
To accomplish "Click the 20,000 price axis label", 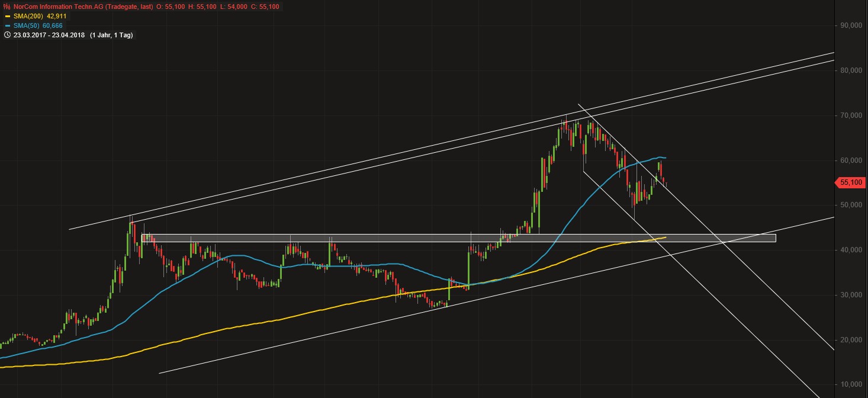I will [x=850, y=340].
